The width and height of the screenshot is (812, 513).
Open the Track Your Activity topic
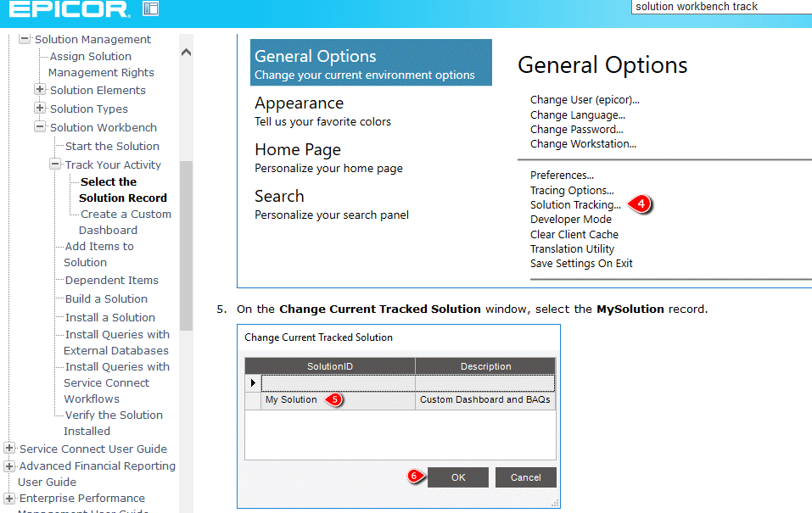113,164
